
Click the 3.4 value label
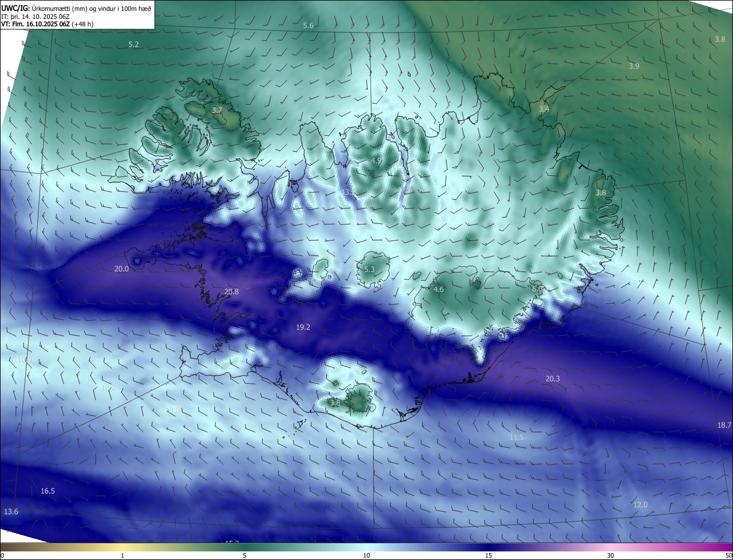544,109
